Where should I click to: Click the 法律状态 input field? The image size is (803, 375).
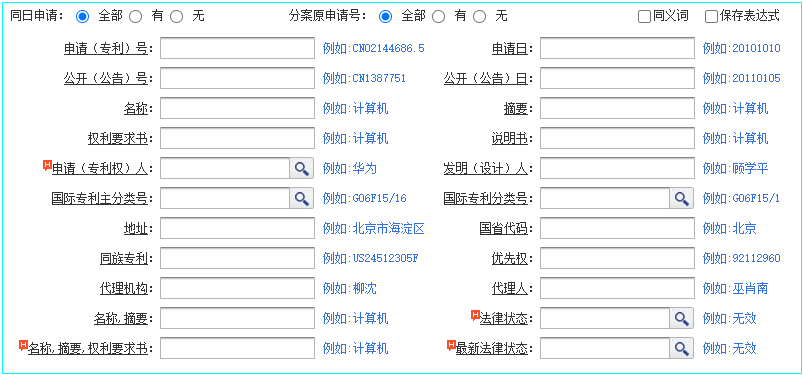[605, 318]
